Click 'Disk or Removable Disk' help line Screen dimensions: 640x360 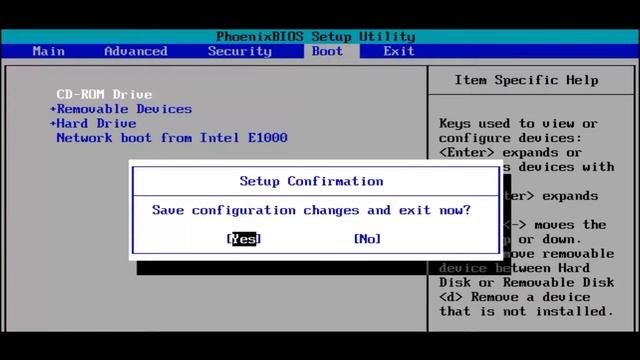[x=527, y=282]
